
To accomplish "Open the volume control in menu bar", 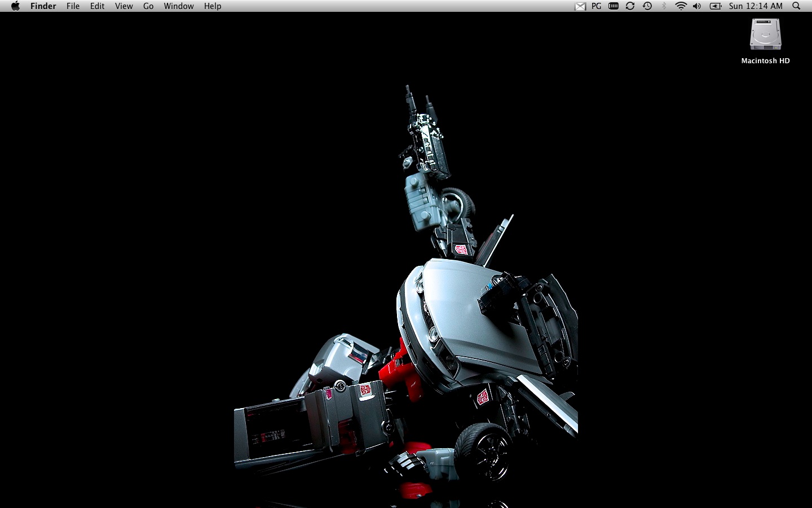I will (x=697, y=6).
